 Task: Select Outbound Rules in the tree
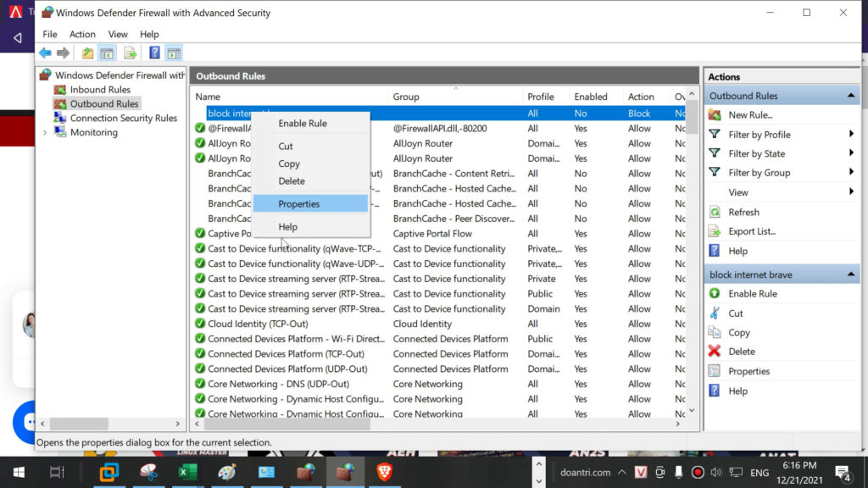103,103
